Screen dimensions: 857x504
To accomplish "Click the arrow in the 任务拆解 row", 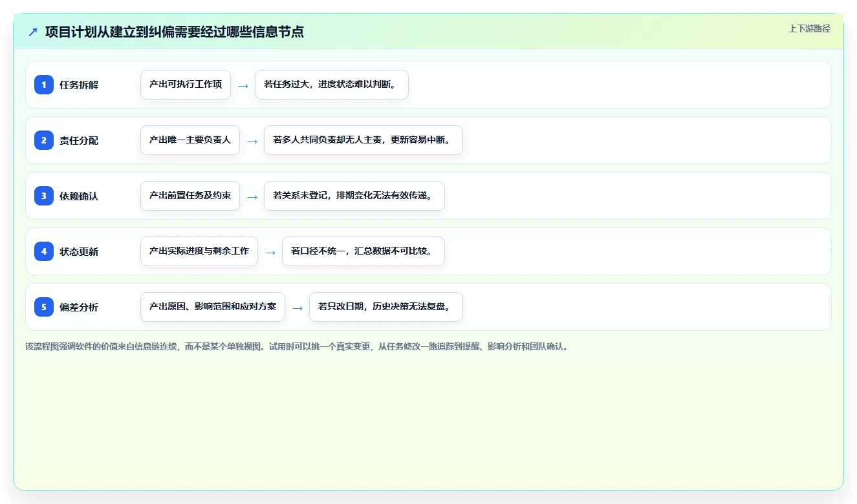I will [x=243, y=85].
